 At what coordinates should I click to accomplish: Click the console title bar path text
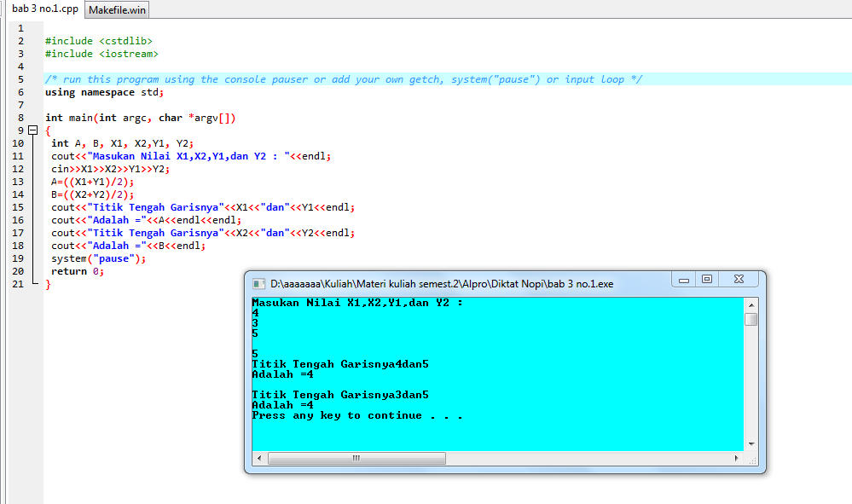(442, 284)
